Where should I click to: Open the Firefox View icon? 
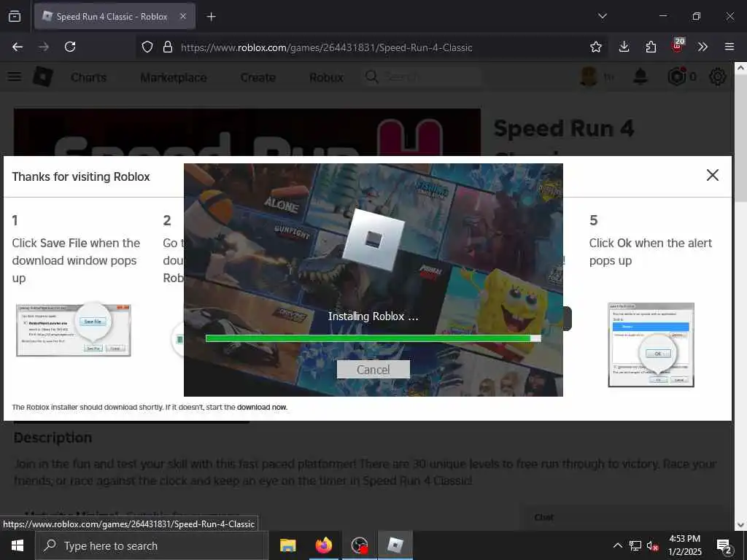[15, 16]
